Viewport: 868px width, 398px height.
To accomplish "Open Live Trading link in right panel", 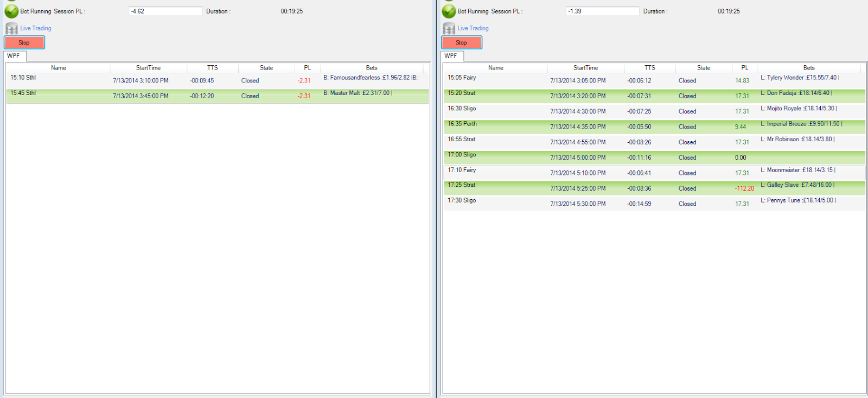I will 473,28.
